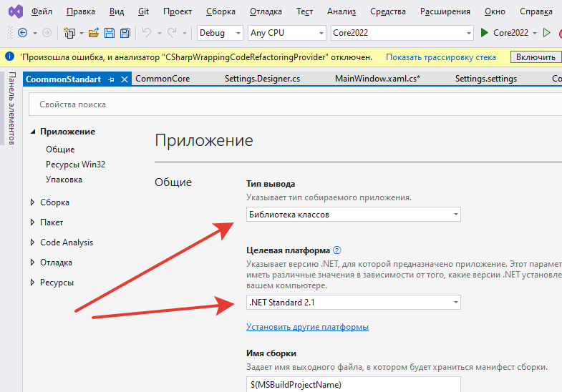The height and width of the screenshot is (392, 562).
Task: Open the Вид menu
Action: pos(117,11)
